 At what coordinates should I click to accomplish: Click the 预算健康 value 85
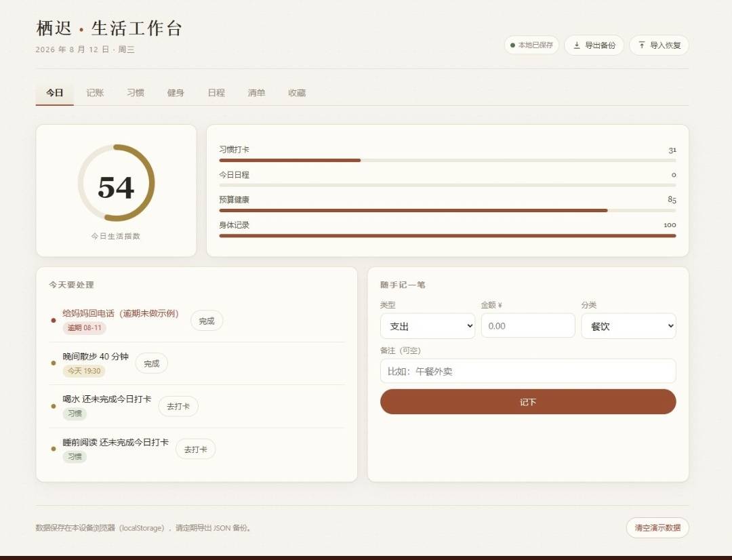[x=672, y=199]
